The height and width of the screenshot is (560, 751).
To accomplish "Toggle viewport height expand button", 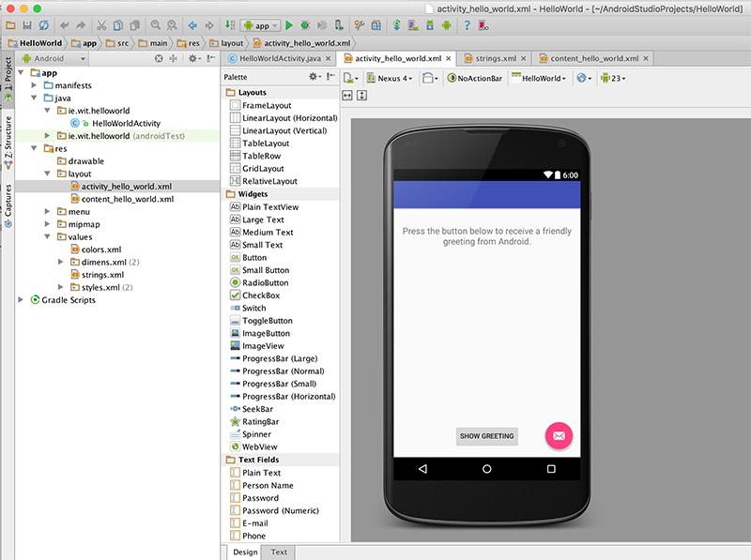I will (362, 96).
